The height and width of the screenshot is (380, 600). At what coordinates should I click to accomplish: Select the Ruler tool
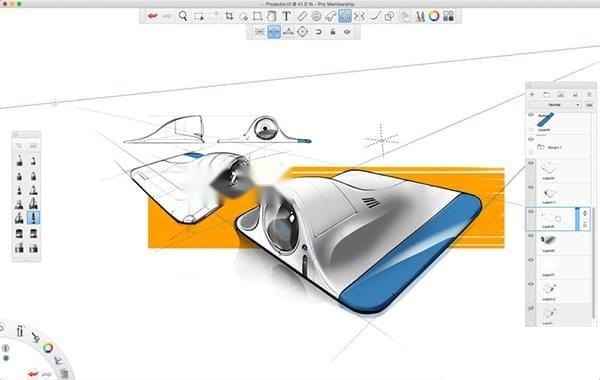(302, 16)
